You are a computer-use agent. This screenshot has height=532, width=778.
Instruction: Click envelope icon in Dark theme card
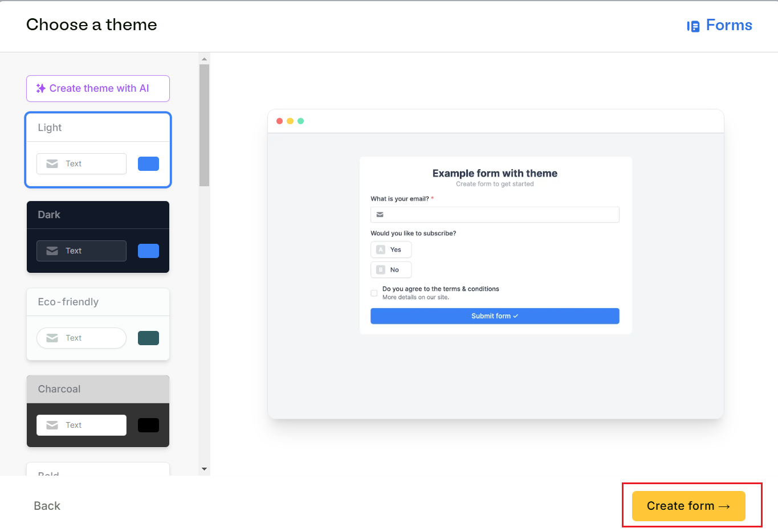coord(52,251)
